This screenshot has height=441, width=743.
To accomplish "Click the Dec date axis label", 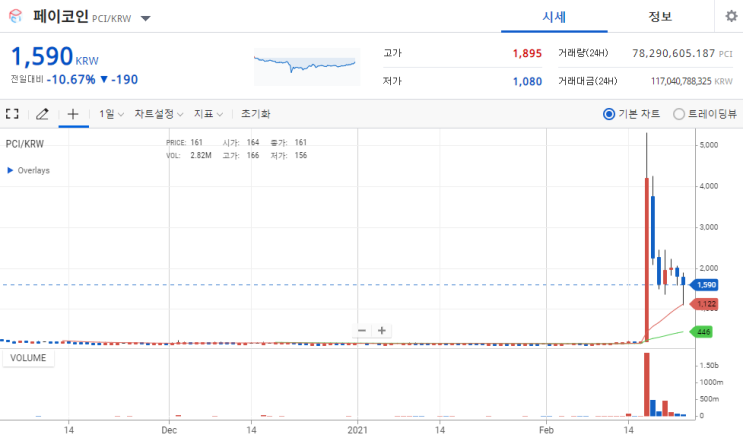I will [x=169, y=430].
